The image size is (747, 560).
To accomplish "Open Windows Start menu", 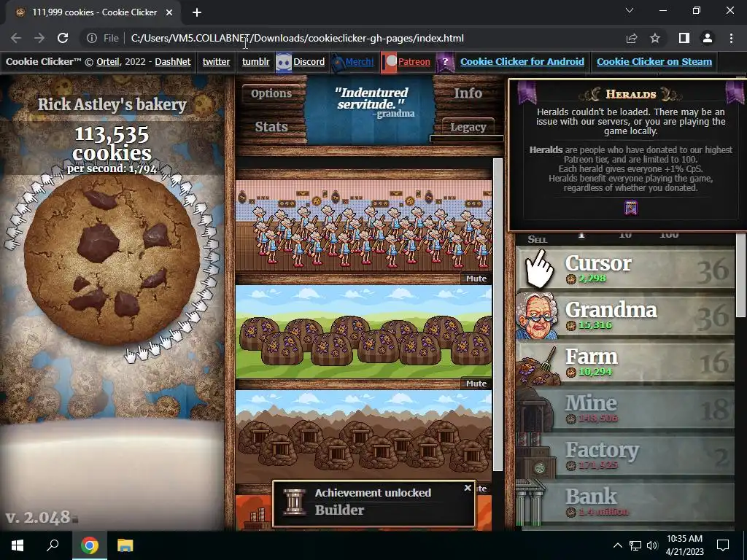I will [x=18, y=545].
